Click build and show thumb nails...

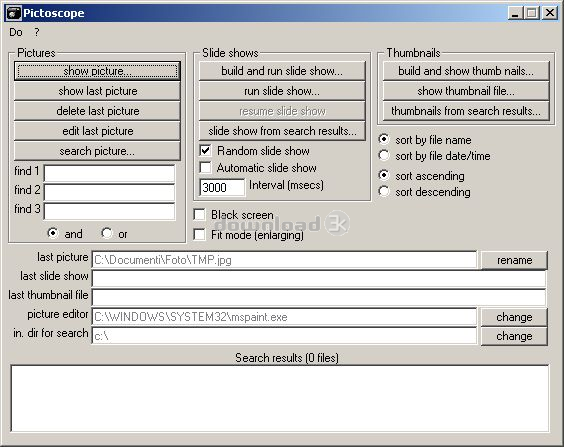click(466, 71)
